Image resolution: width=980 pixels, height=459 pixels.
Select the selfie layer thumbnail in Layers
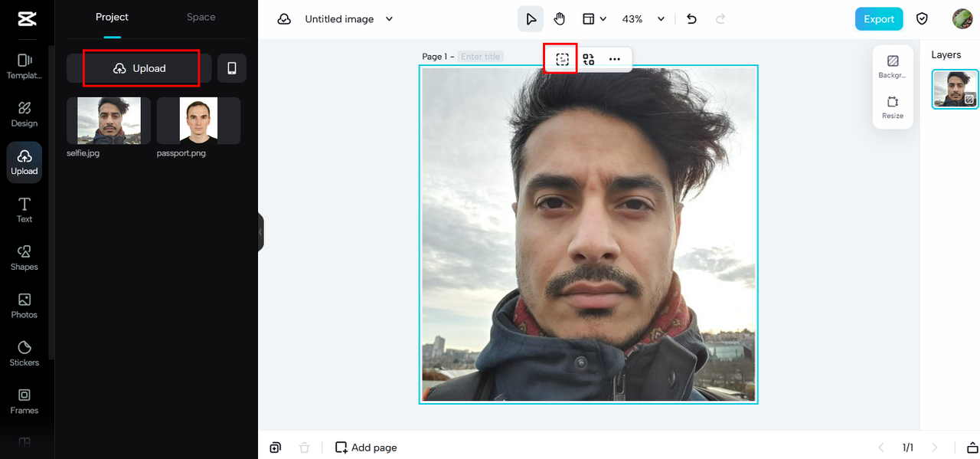(955, 89)
